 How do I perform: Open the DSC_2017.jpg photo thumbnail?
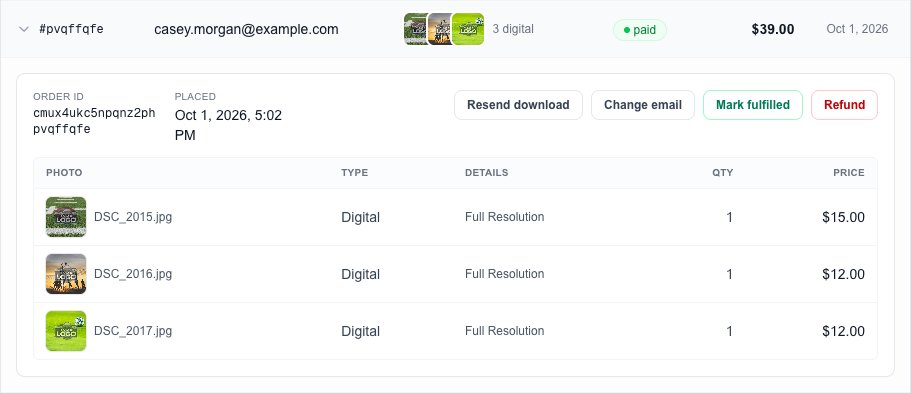(66, 331)
